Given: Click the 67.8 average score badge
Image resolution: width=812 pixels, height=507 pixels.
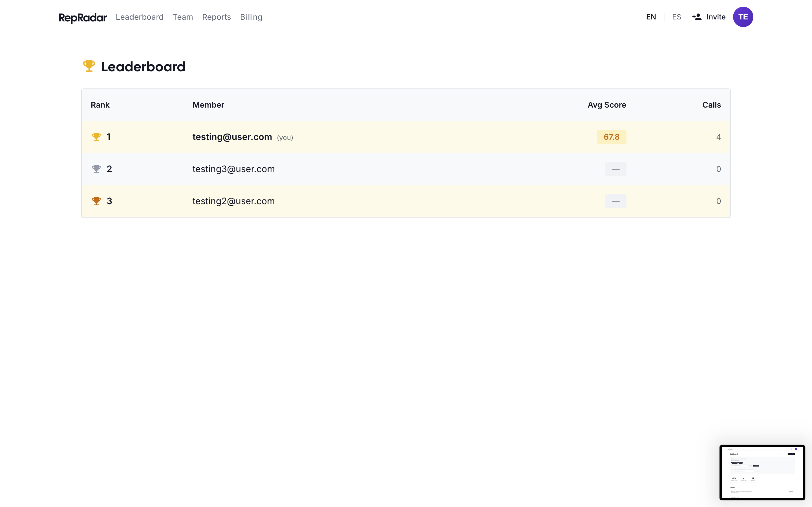Looking at the screenshot, I should click(x=611, y=137).
